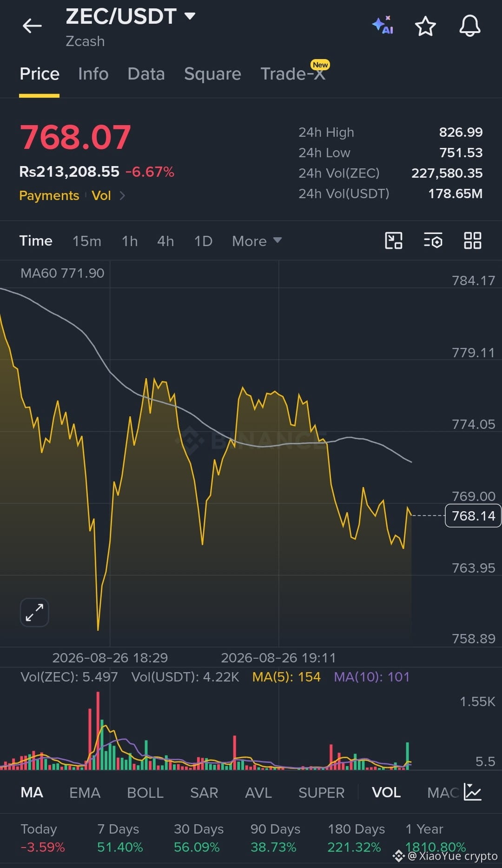Open the AI assistant sparkle icon

(x=383, y=25)
